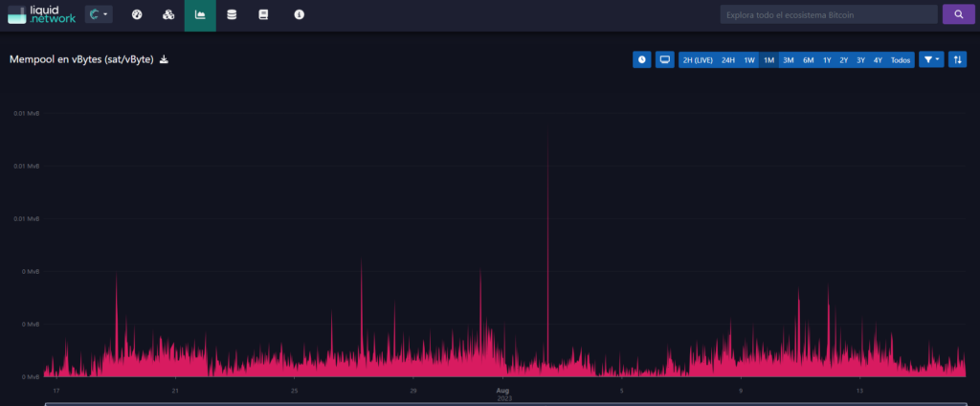Open the About info icon
Viewport: 980px width, 406px height.
pyautogui.click(x=300, y=14)
